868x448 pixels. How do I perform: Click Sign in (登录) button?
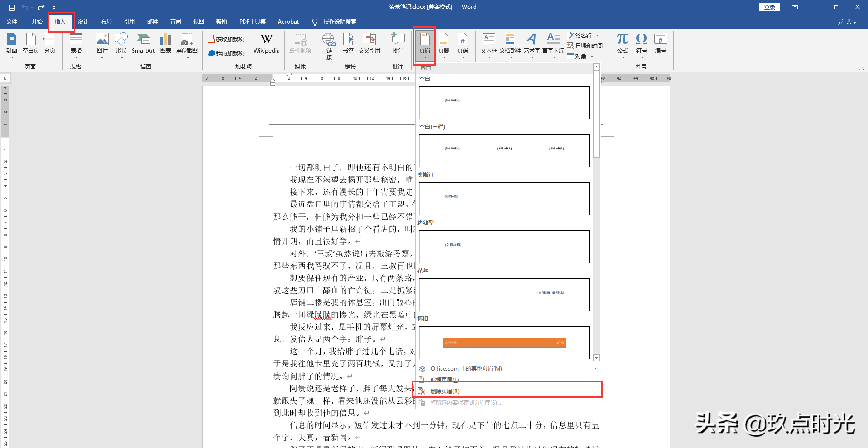(x=769, y=7)
